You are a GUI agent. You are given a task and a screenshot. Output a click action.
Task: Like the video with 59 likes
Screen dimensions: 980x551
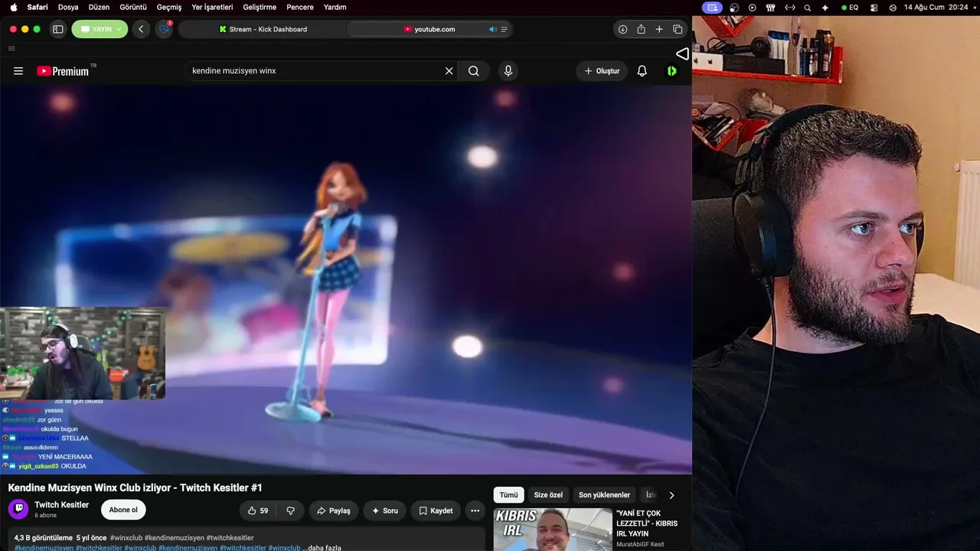(x=258, y=510)
